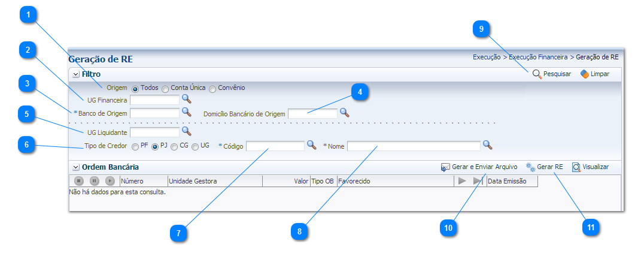644x259 pixels.
Task: Click the Nome search magnifier icon
Action: (x=487, y=145)
